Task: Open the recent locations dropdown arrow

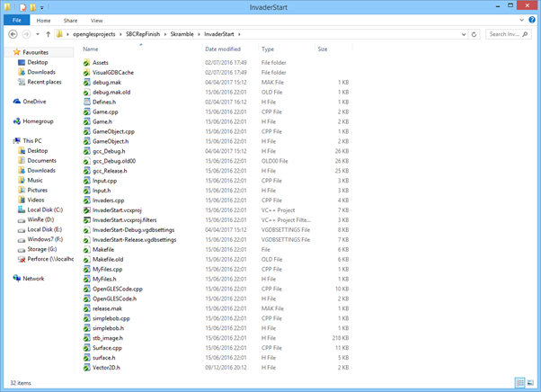Action: (x=37, y=34)
